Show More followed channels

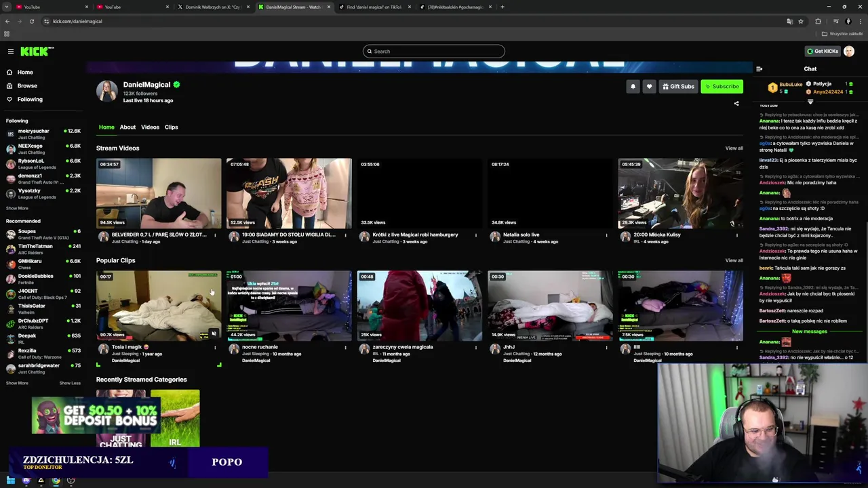click(17, 208)
